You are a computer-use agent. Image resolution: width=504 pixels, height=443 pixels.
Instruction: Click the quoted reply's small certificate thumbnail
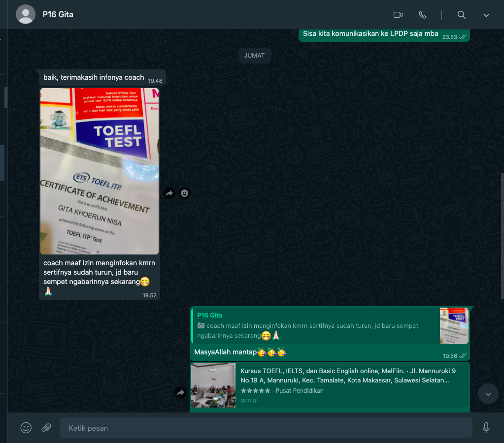[454, 326]
